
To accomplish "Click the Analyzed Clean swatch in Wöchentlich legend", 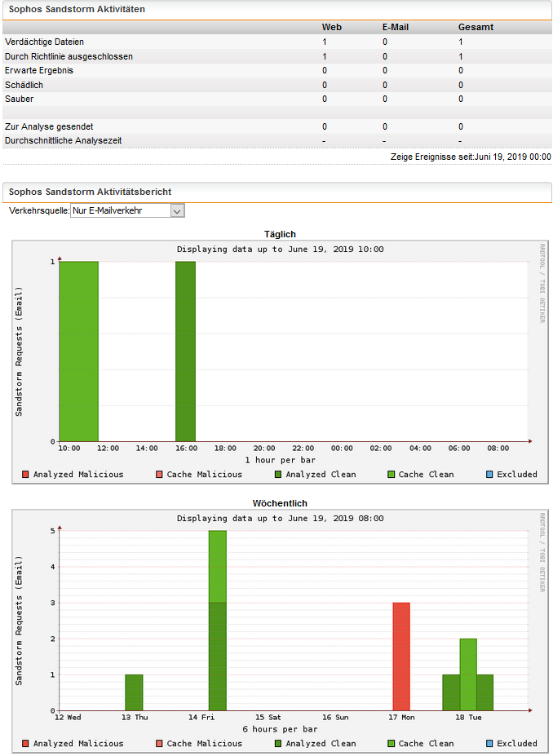I will coord(278,744).
